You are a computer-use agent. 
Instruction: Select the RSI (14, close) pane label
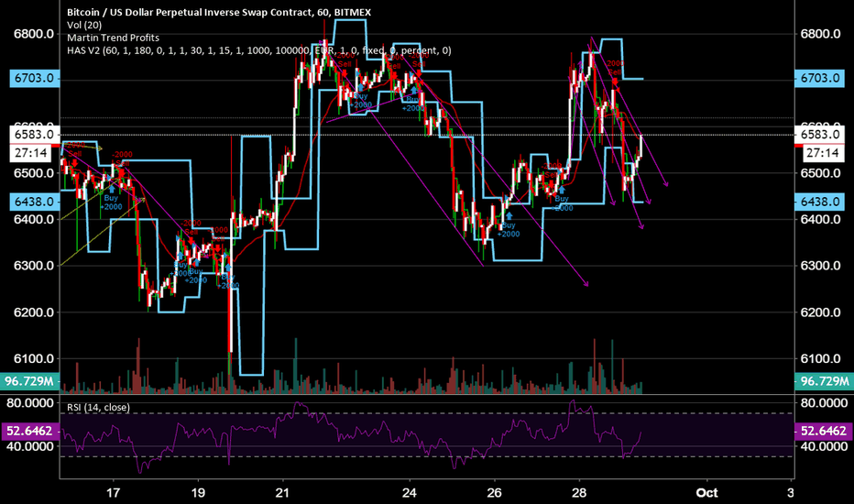[99, 408]
